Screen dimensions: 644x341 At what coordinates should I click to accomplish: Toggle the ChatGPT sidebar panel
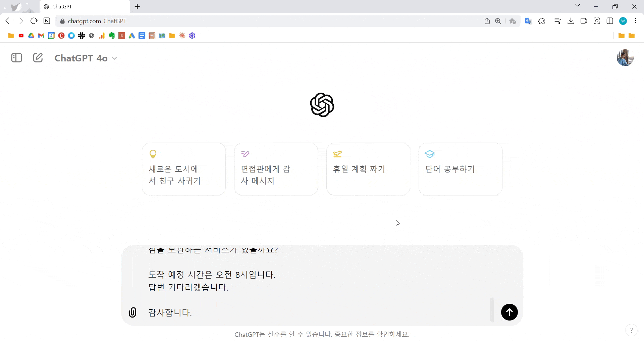click(x=16, y=58)
